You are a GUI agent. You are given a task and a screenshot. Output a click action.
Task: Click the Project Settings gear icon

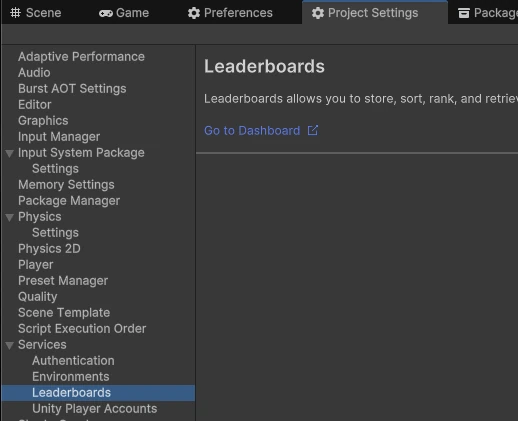point(318,13)
